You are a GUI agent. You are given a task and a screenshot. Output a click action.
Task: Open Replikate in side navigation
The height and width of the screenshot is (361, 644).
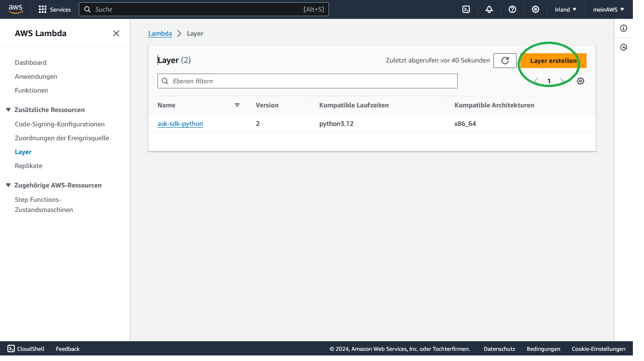[28, 166]
